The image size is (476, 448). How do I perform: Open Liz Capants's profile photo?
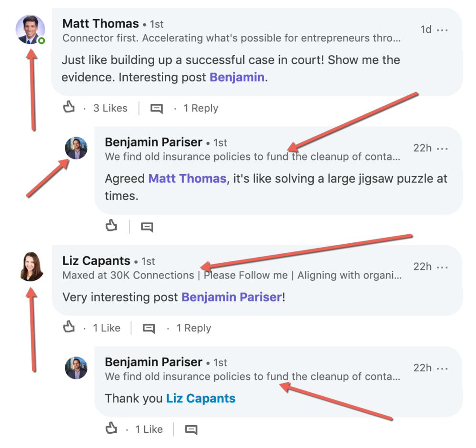[31, 267]
